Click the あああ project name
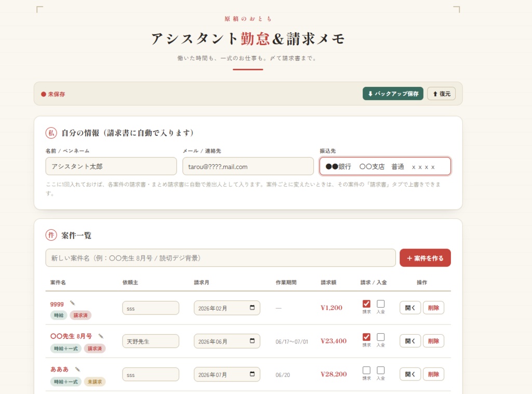 point(59,369)
